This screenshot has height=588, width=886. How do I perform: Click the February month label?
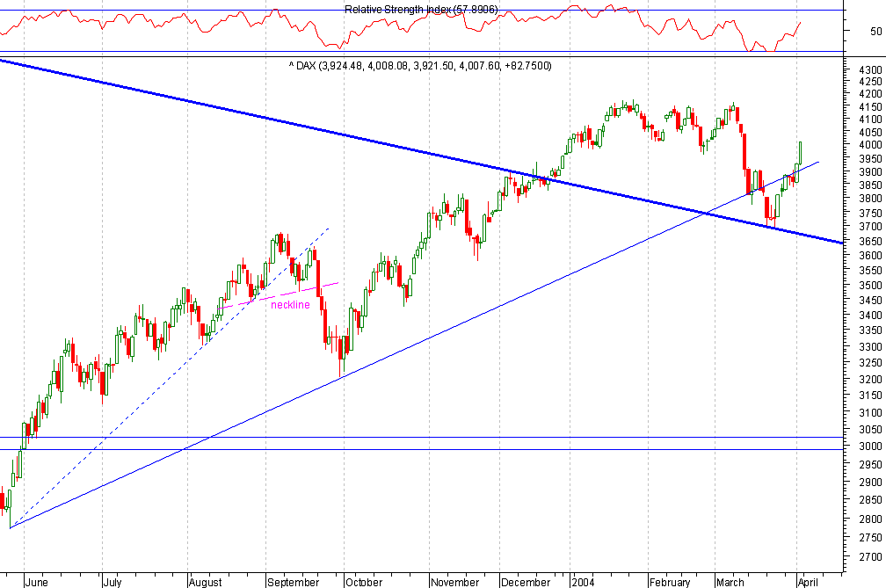point(670,583)
